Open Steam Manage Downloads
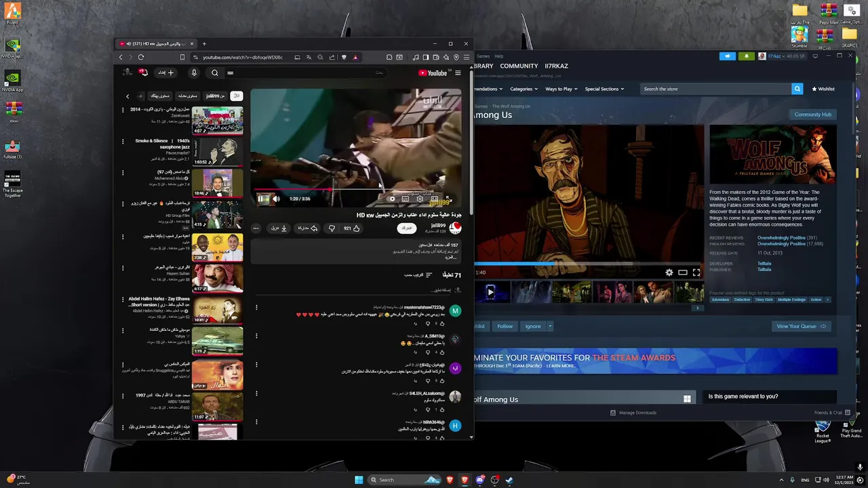 pyautogui.click(x=633, y=413)
